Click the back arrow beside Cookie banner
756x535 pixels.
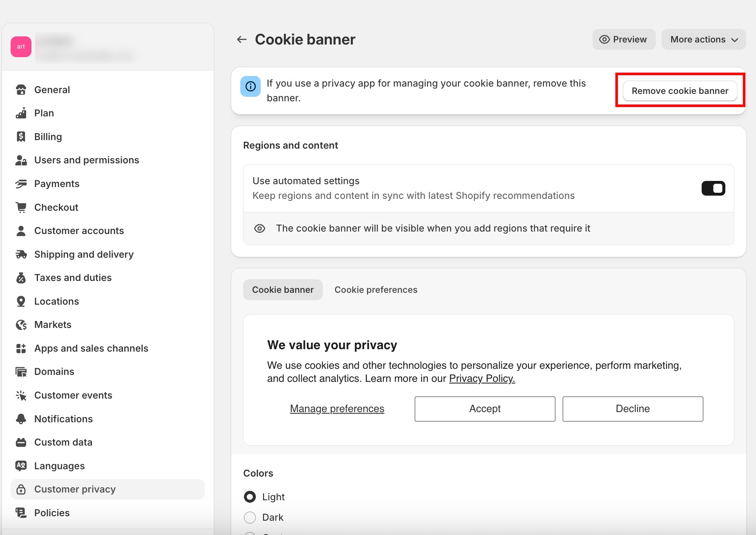pos(242,40)
